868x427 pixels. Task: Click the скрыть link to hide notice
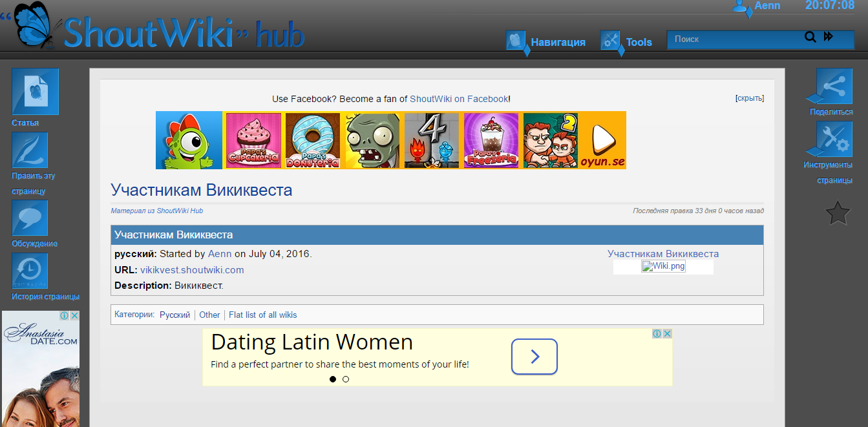[x=750, y=98]
